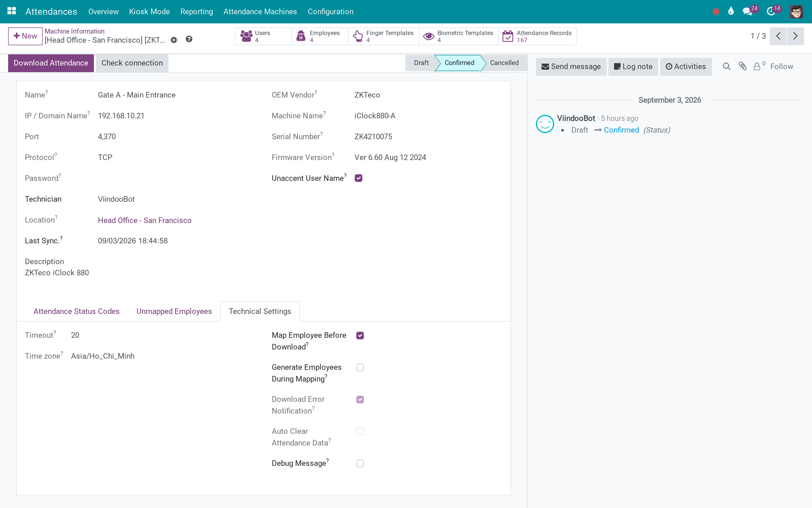
Task: Open Head Office - San Francisco location link
Action: click(145, 220)
